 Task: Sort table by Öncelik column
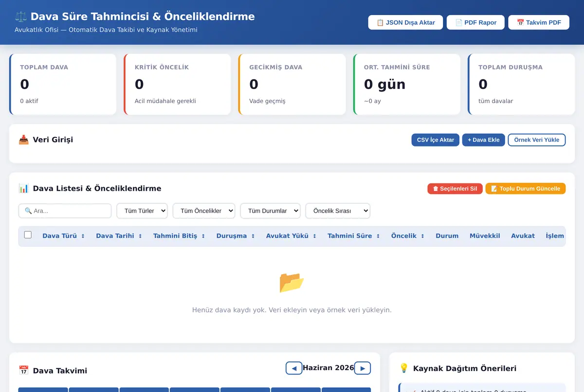click(408, 236)
